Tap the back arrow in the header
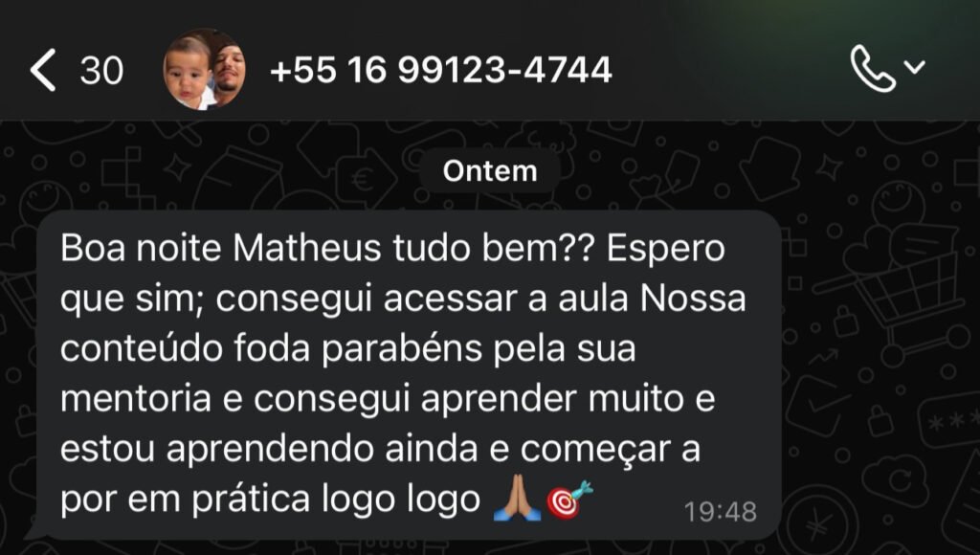 tap(42, 69)
